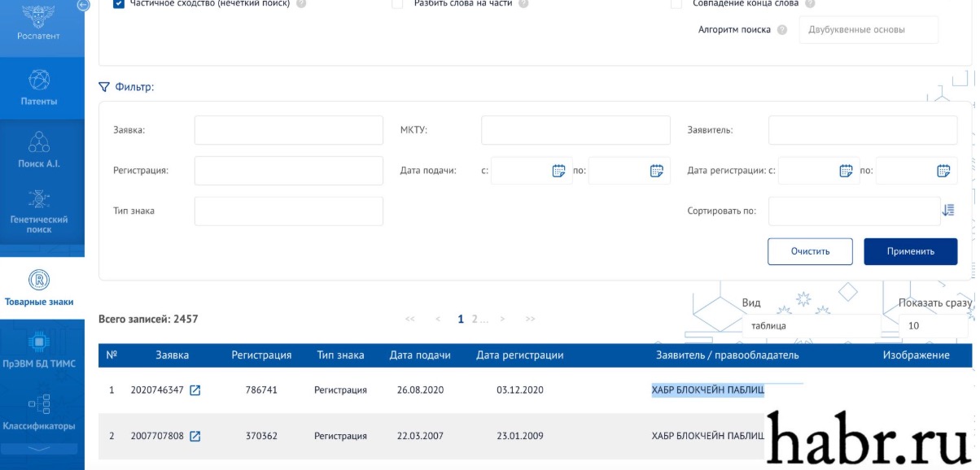Click registration number 370362

point(261,437)
